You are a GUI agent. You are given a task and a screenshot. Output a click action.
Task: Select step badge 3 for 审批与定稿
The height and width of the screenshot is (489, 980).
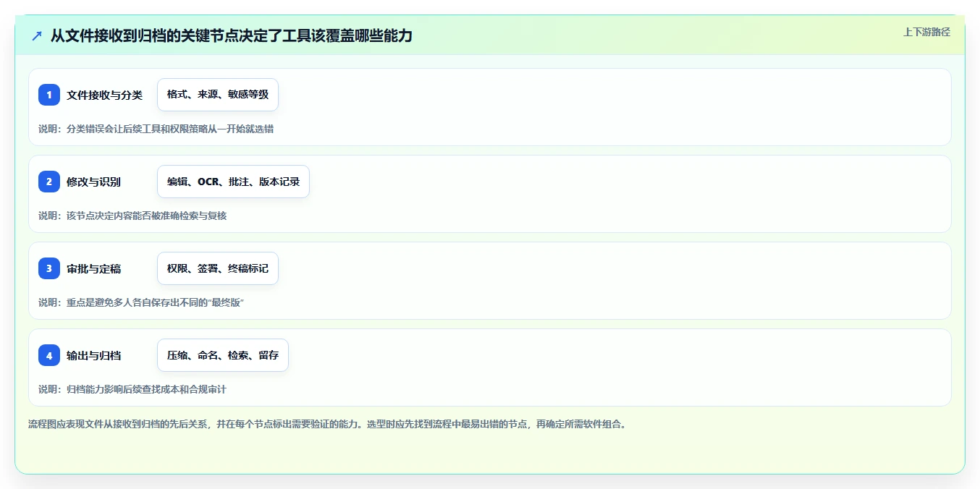click(x=49, y=268)
